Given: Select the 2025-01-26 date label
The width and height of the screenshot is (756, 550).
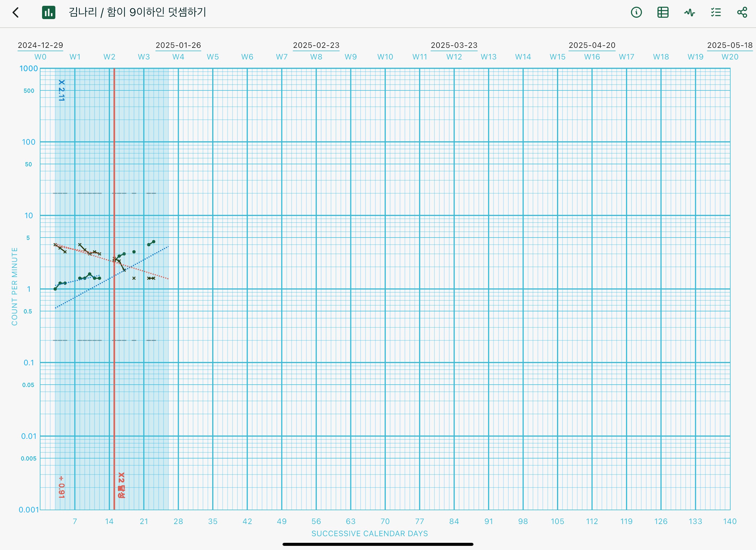Looking at the screenshot, I should click(x=178, y=45).
